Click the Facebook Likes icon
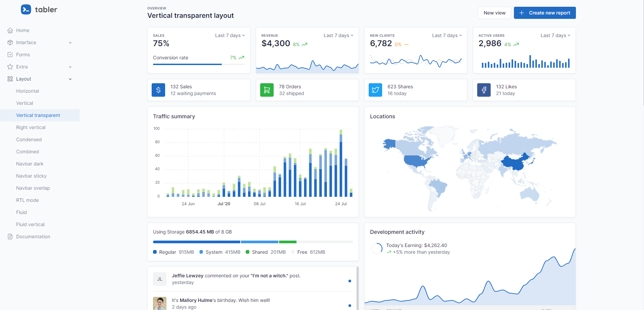Image resolution: width=644 pixels, height=310 pixels. click(484, 90)
